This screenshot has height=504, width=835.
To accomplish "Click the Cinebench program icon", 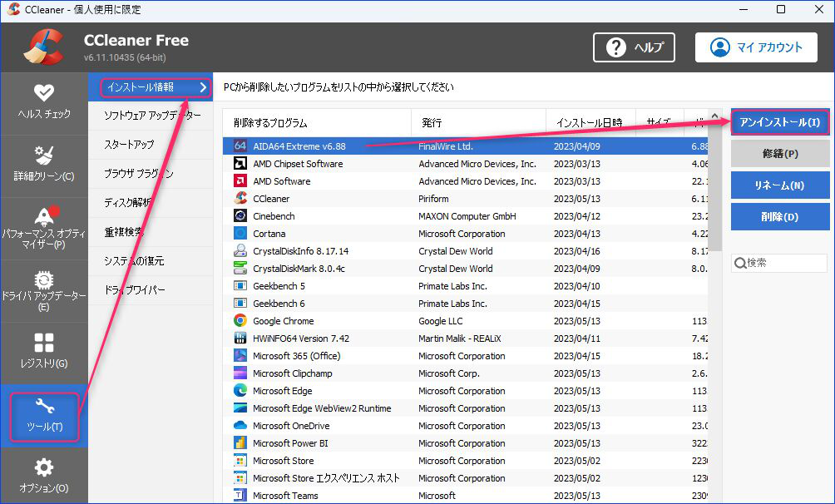I will coord(240,215).
